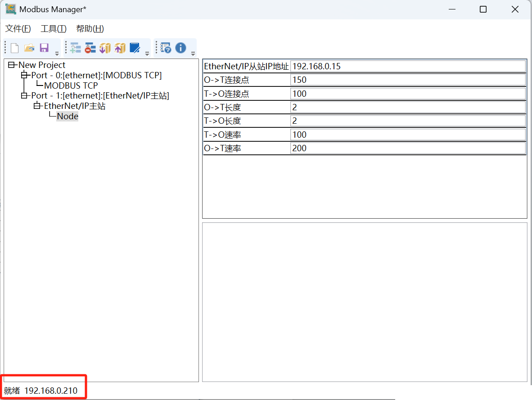Edit the T->O速率 value 100
The image size is (532, 400).
point(408,135)
